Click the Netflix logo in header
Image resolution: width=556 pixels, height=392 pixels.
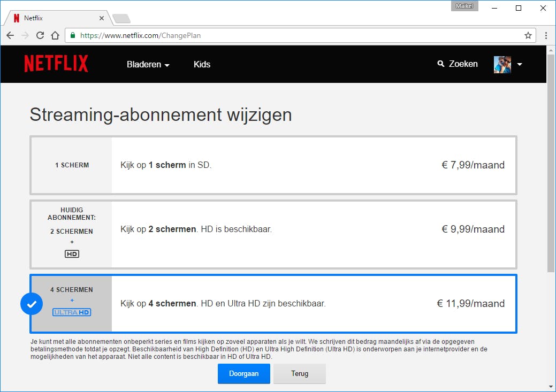56,64
